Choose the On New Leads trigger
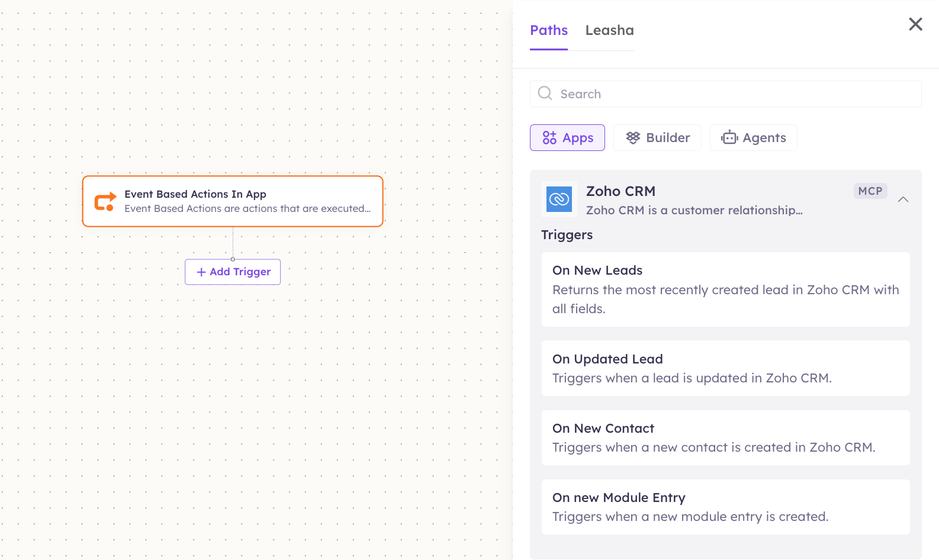Image resolution: width=939 pixels, height=560 pixels. [726, 289]
